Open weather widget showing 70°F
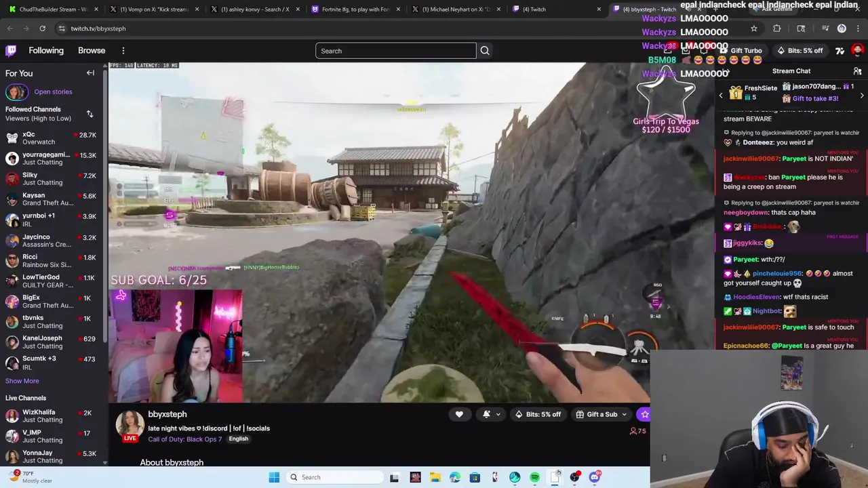This screenshot has height=488, width=868. coord(31,476)
